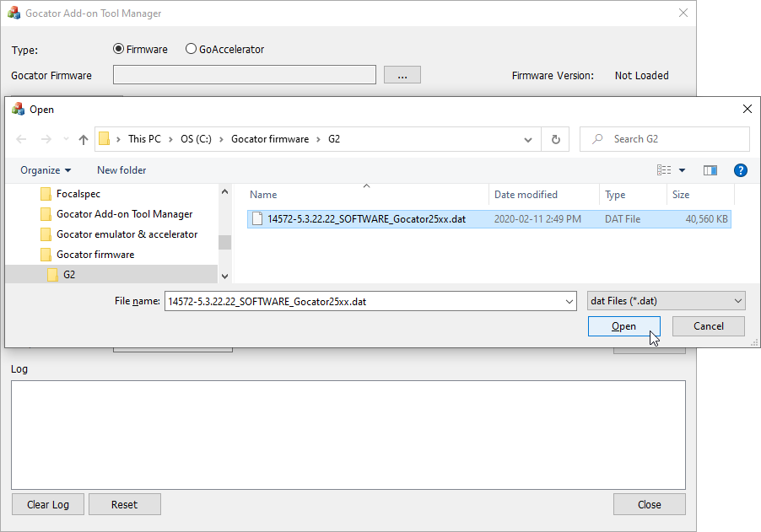Click inside the Log text area
The height and width of the screenshot is (532, 761).
click(x=348, y=435)
